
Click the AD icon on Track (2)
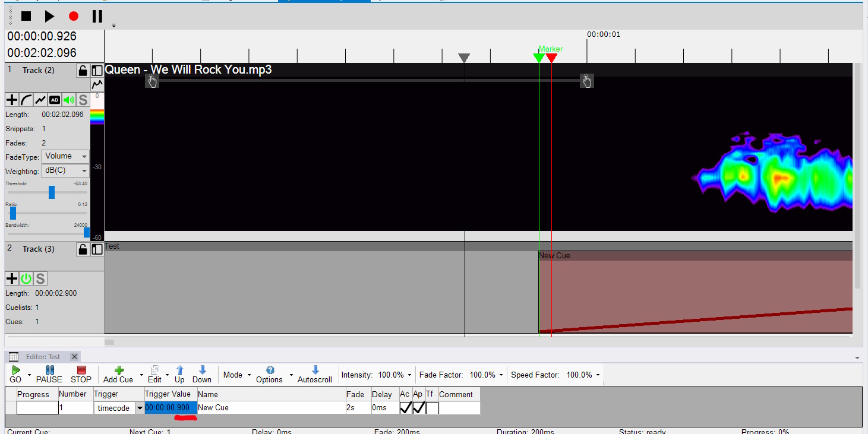pos(55,100)
